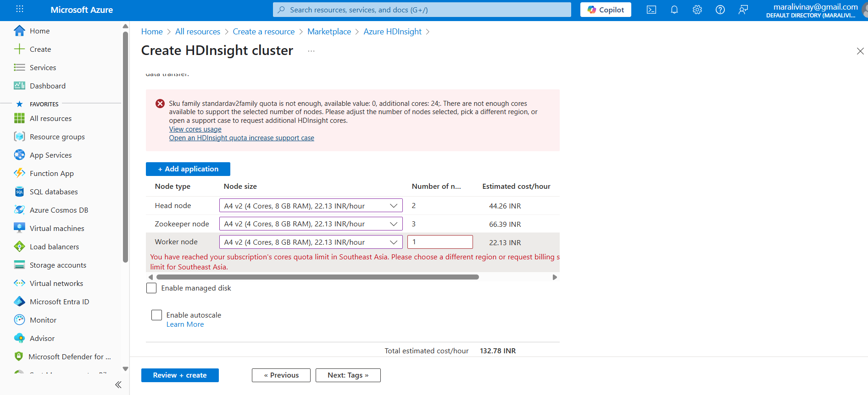Open the App Services icon
Screen dimensions: 868x395
pyautogui.click(x=19, y=155)
